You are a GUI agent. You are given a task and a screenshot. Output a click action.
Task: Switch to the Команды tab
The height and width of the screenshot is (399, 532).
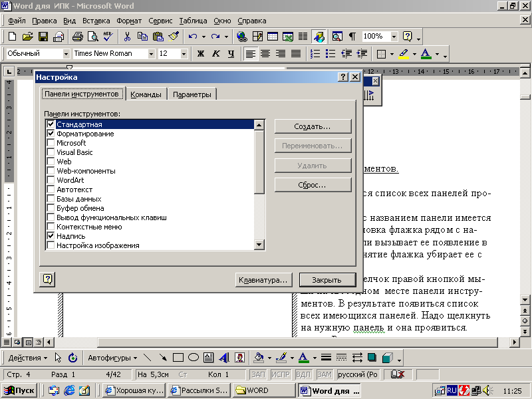coord(146,94)
